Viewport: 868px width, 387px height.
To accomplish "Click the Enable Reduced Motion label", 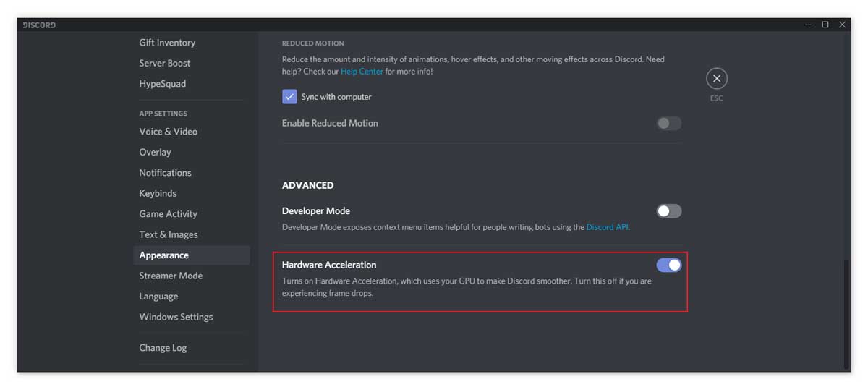I will tap(330, 123).
